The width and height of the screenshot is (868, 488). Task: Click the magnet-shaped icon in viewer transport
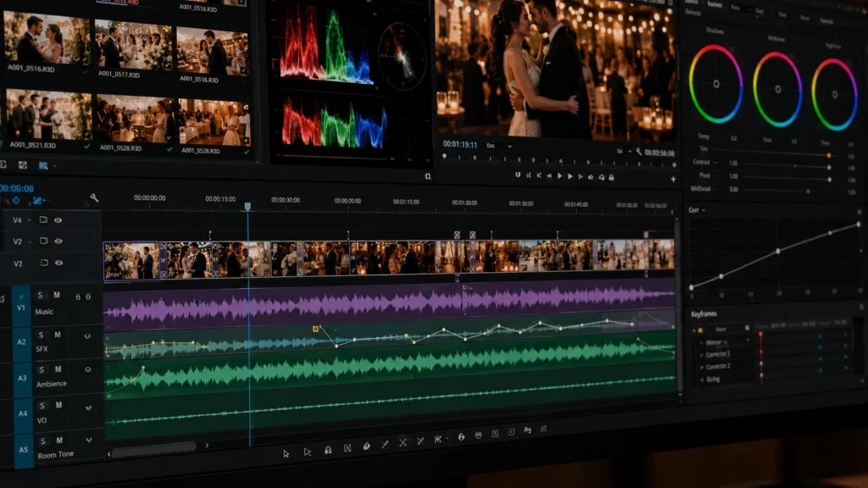(x=518, y=175)
